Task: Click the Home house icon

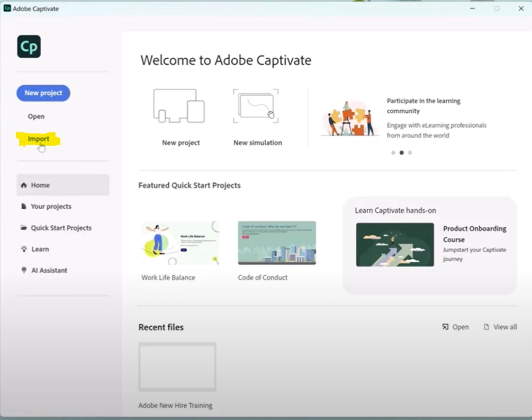Action: tap(24, 185)
